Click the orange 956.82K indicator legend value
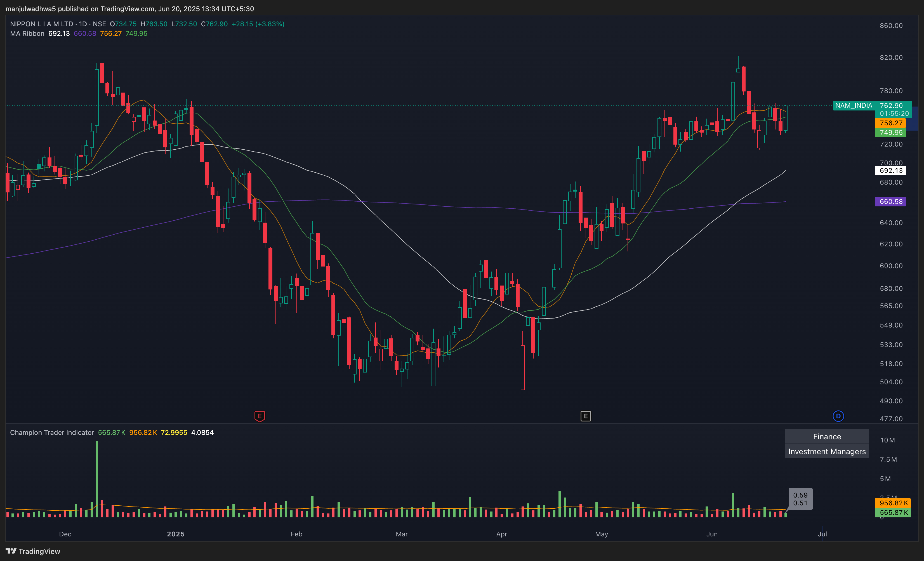Image resolution: width=924 pixels, height=561 pixels. (x=143, y=432)
